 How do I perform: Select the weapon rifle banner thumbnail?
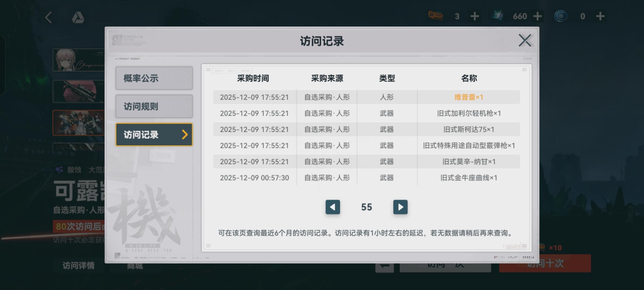[x=78, y=91]
